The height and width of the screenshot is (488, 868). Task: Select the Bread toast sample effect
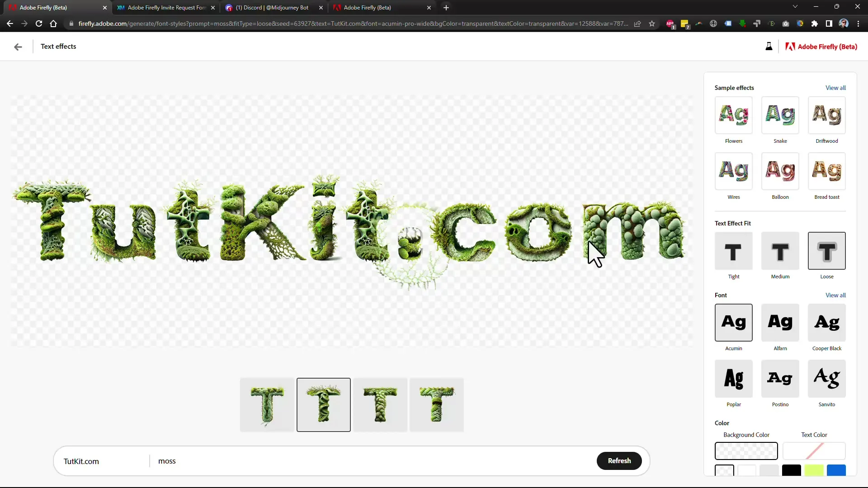point(827,172)
